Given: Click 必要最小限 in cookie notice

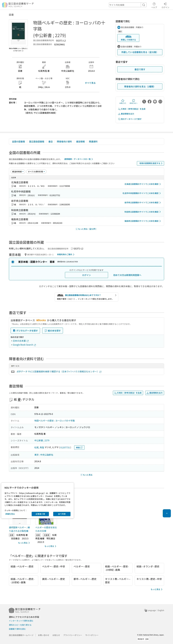Looking at the screenshot, I should point(40,514).
